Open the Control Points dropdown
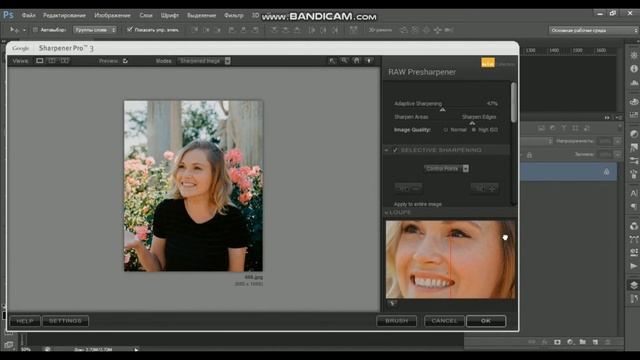 click(446, 169)
